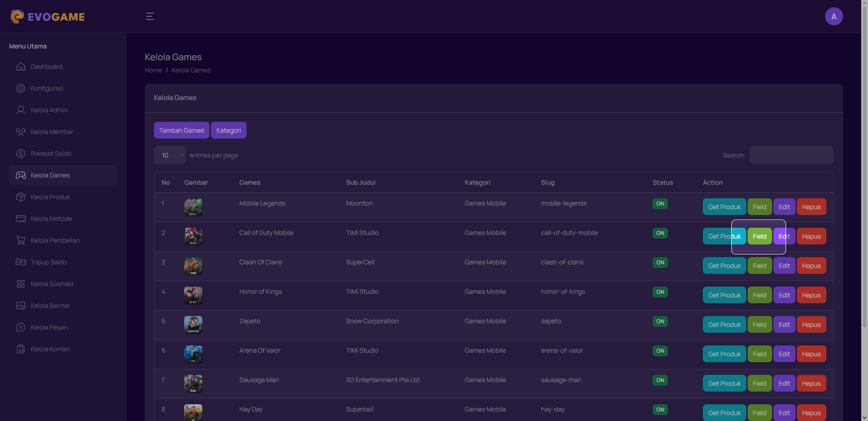The height and width of the screenshot is (421, 868).
Task: Click Get Produk for Mobile Legends
Action: pyautogui.click(x=724, y=207)
